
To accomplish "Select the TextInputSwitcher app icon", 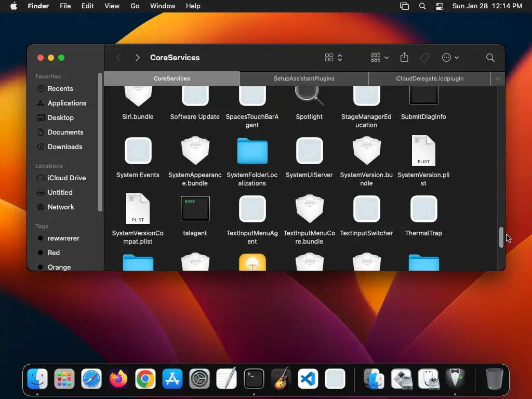I will [366, 209].
